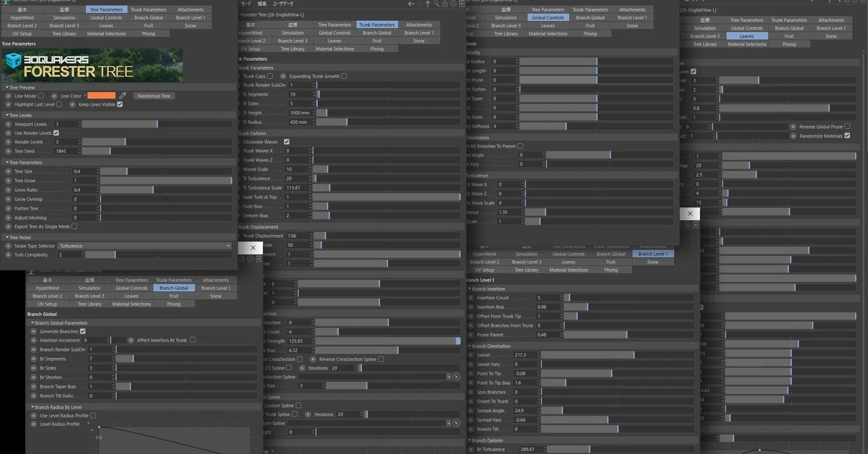Click animation dot beside Generate Branches

34,331
